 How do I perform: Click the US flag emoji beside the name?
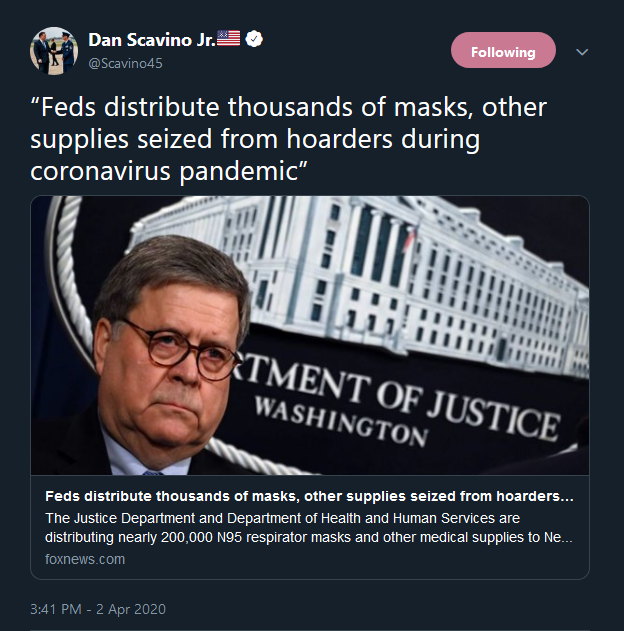[x=228, y=40]
